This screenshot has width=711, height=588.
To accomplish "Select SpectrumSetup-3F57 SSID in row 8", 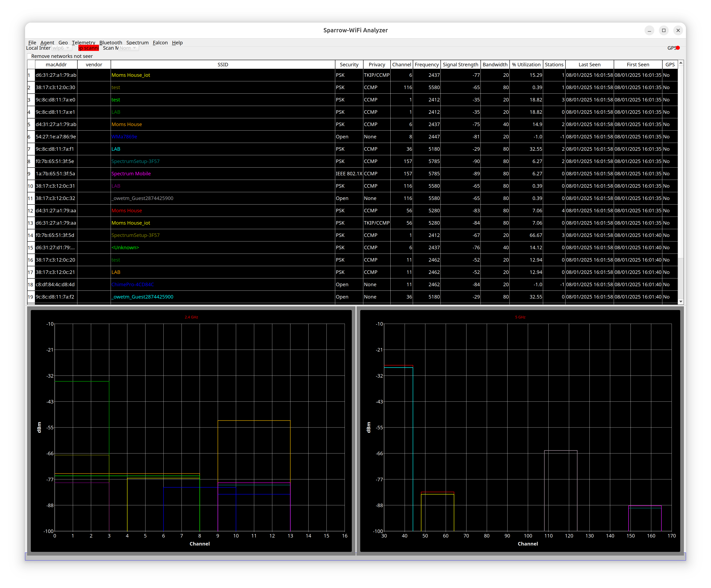I will [x=223, y=162].
